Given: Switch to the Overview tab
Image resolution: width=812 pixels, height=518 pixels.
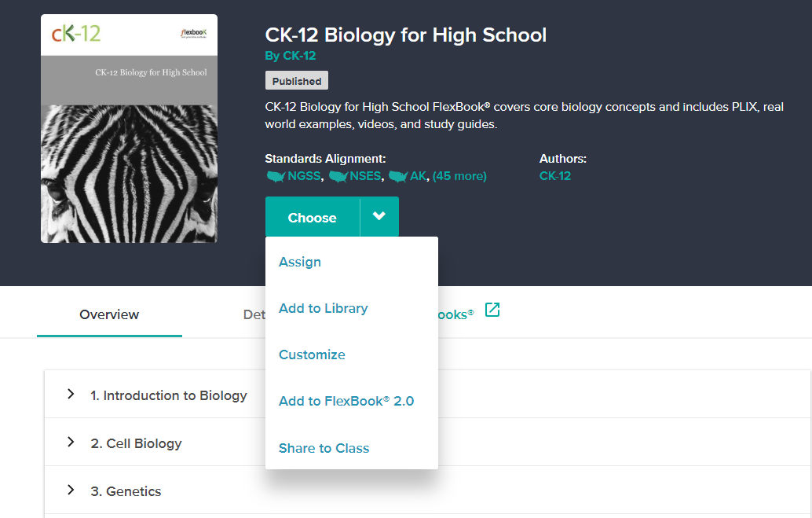Looking at the screenshot, I should coord(108,314).
